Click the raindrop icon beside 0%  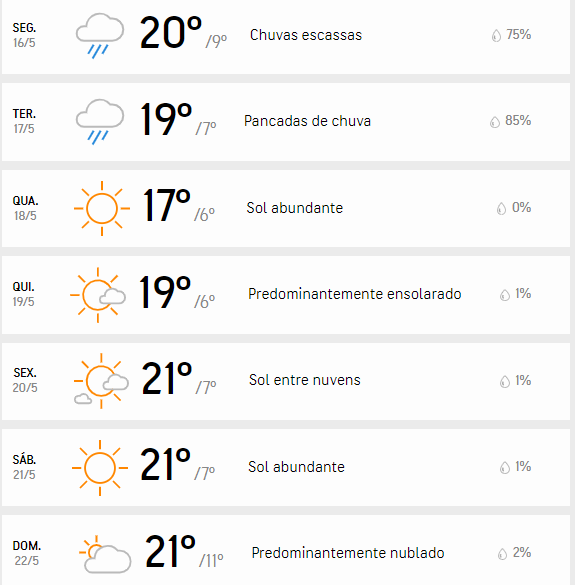(x=501, y=208)
